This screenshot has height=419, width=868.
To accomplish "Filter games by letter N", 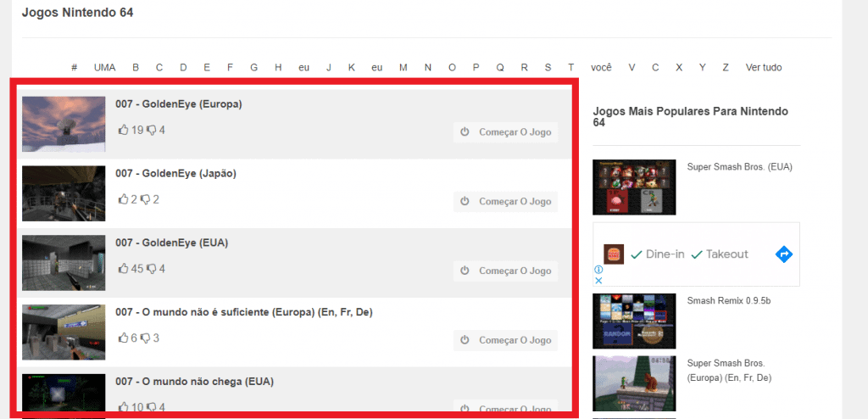I will tap(428, 68).
